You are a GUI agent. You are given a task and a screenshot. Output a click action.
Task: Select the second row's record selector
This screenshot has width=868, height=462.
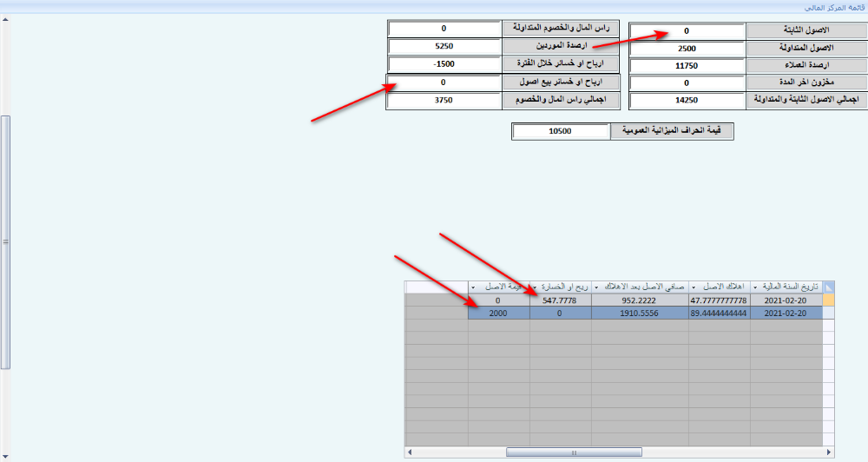coord(829,313)
